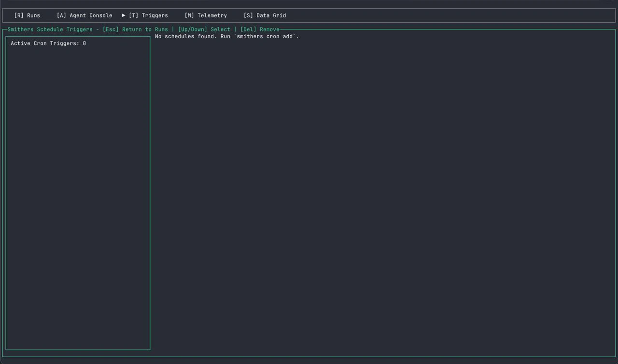Click the Smithers Schedule Triggers title
The image size is (618, 364).
pyautogui.click(x=50, y=29)
